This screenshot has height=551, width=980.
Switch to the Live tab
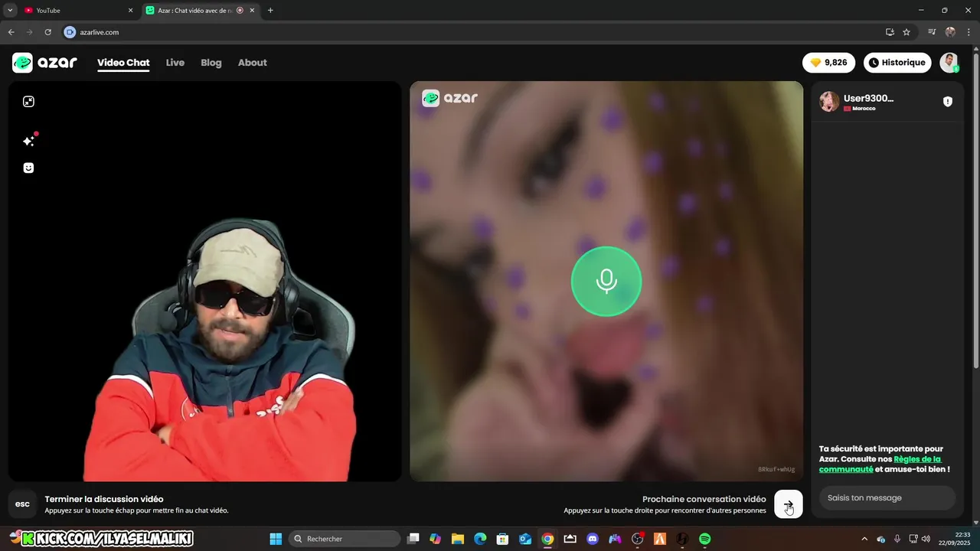(x=175, y=63)
